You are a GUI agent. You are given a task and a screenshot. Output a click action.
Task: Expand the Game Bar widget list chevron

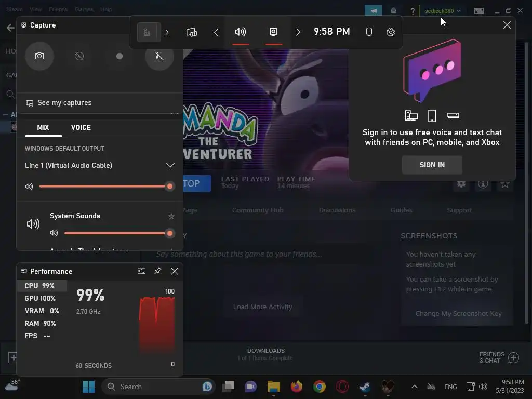tap(167, 32)
